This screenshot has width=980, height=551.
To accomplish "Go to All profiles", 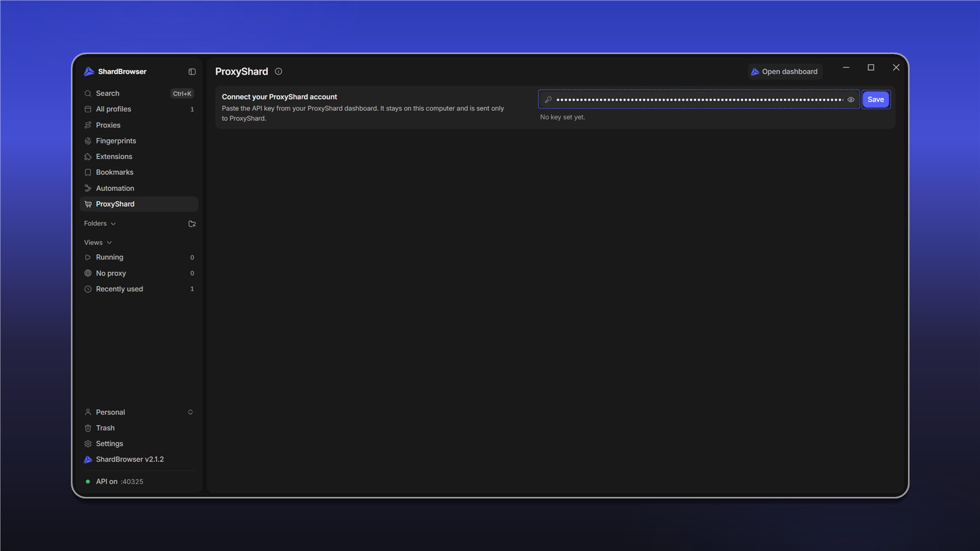I will coord(139,109).
